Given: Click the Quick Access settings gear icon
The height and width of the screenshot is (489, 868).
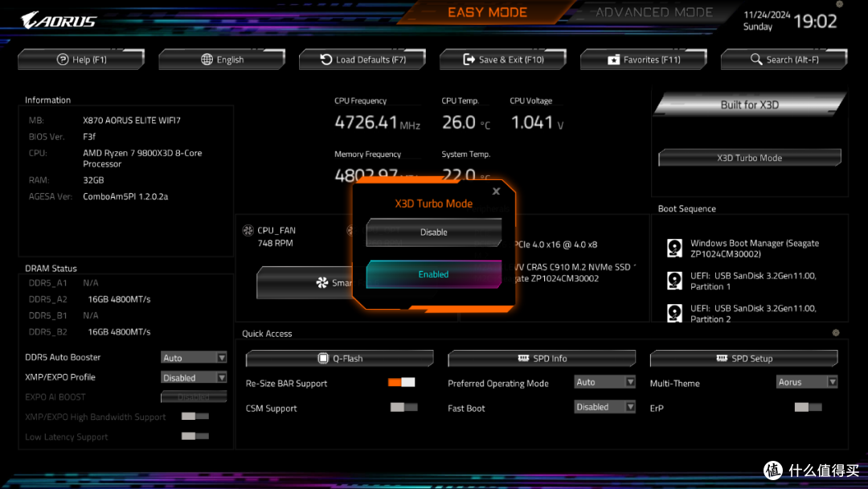Looking at the screenshot, I should tap(836, 333).
